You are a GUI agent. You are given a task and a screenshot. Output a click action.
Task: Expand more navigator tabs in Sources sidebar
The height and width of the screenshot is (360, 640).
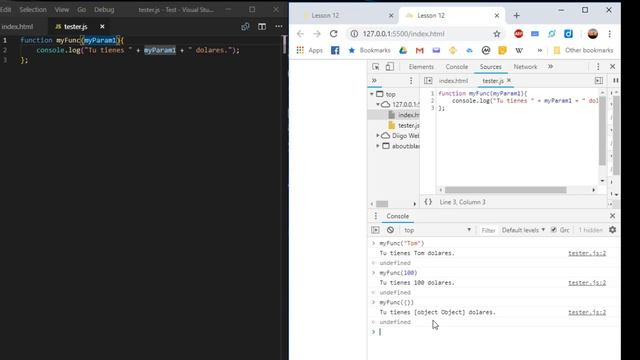click(374, 80)
